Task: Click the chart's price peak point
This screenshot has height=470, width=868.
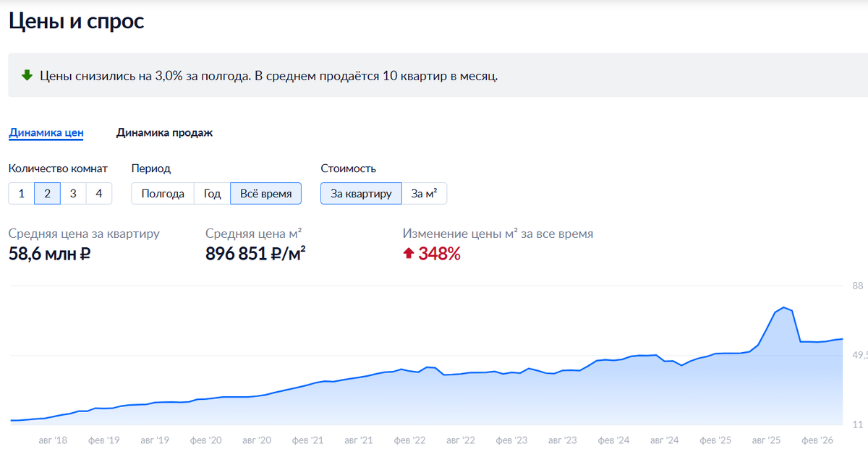Action: [784, 307]
